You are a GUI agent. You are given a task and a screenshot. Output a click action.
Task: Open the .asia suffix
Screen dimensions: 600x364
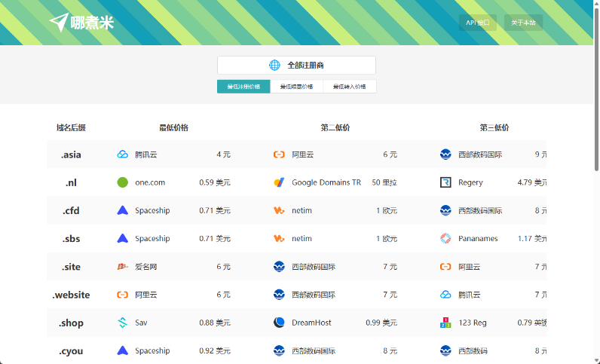click(x=71, y=154)
